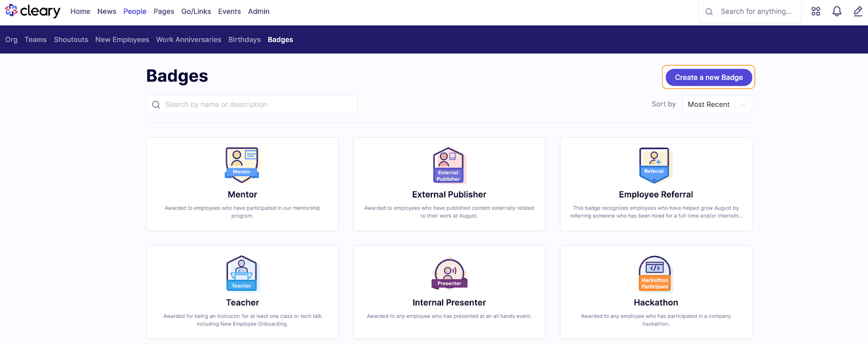Click the Sort by label
Screen dimensions: 868x345
pyautogui.click(x=663, y=104)
